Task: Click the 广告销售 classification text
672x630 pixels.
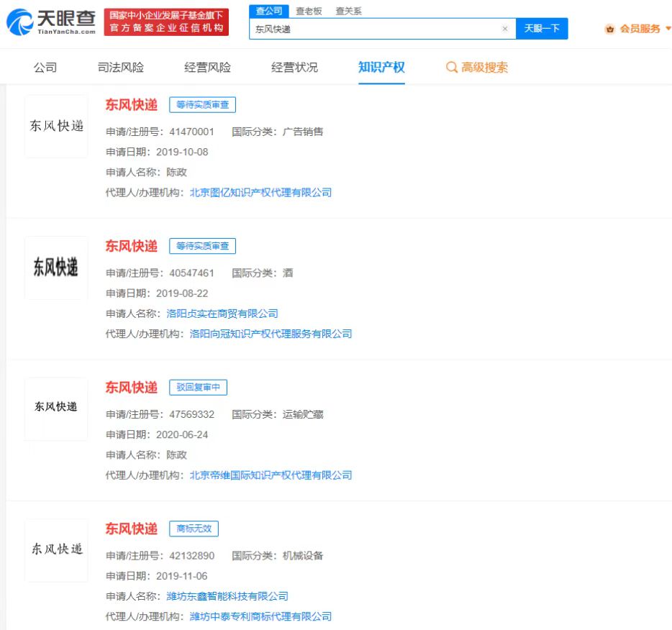Action: pyautogui.click(x=303, y=132)
